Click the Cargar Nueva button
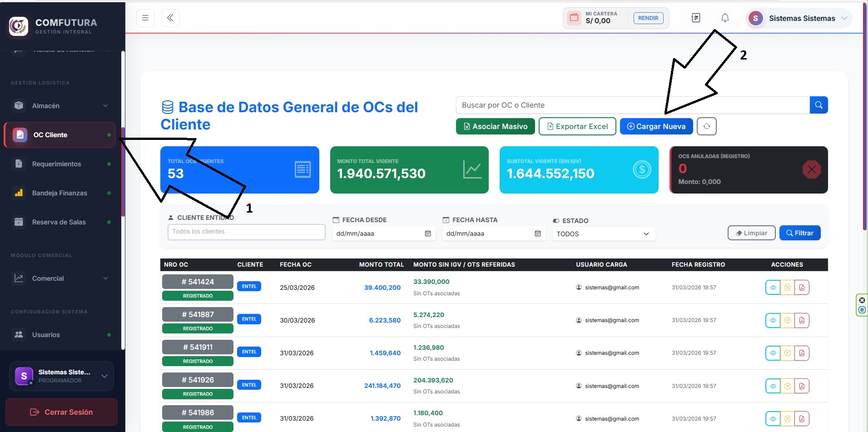 [x=656, y=126]
